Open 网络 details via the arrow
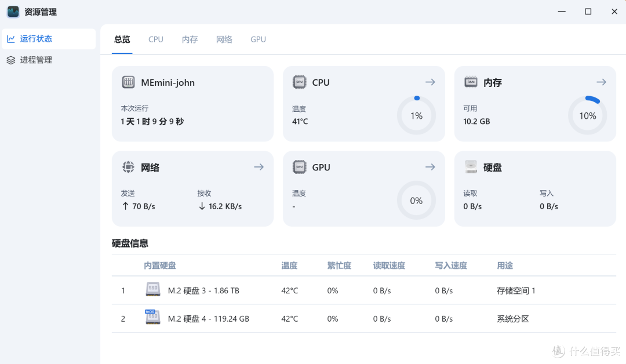Viewport: 626px width, 364px height. 259,167
